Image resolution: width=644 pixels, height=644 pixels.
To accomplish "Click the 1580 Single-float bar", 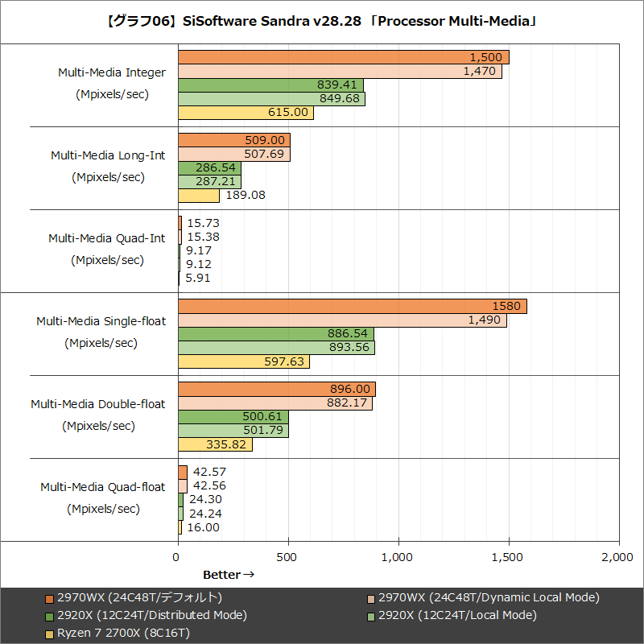I will 346,307.
